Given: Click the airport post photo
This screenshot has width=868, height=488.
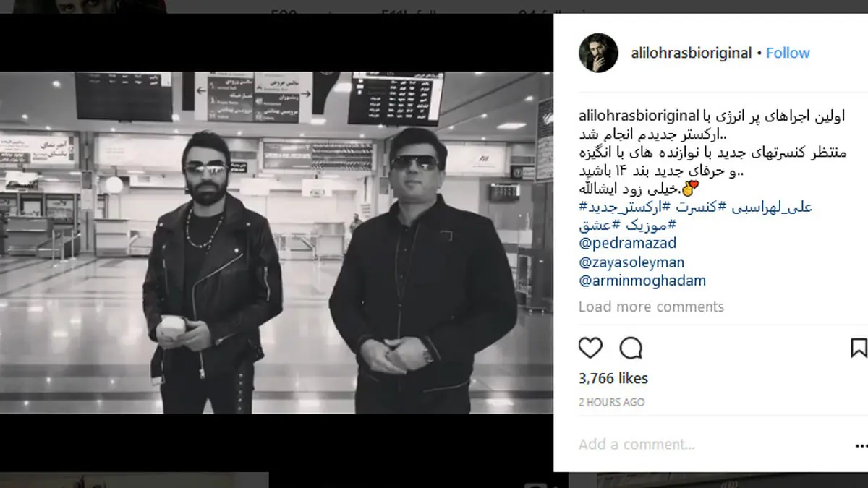Looking at the screenshot, I should [x=276, y=242].
